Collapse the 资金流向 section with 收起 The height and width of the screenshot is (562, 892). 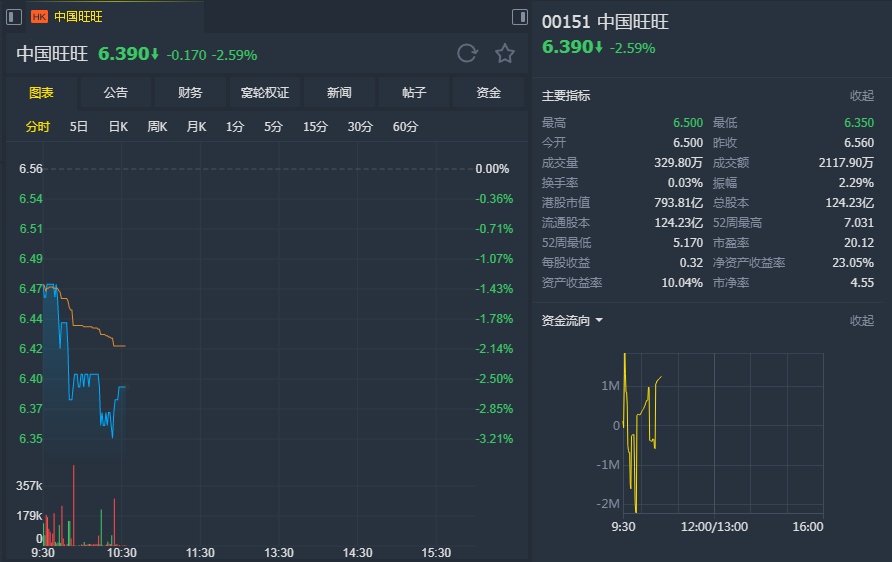tap(861, 321)
